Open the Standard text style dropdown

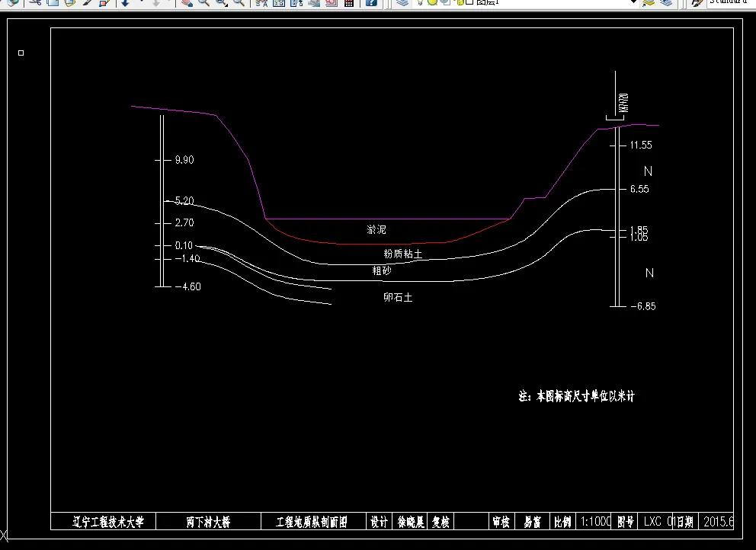coord(730,2)
